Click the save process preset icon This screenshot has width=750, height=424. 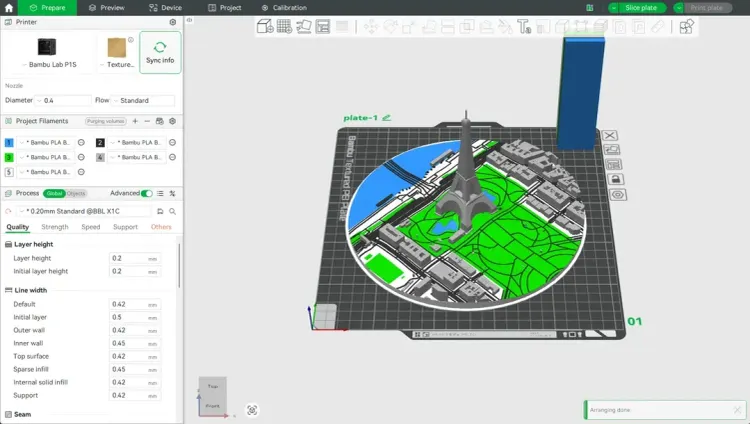coord(160,211)
